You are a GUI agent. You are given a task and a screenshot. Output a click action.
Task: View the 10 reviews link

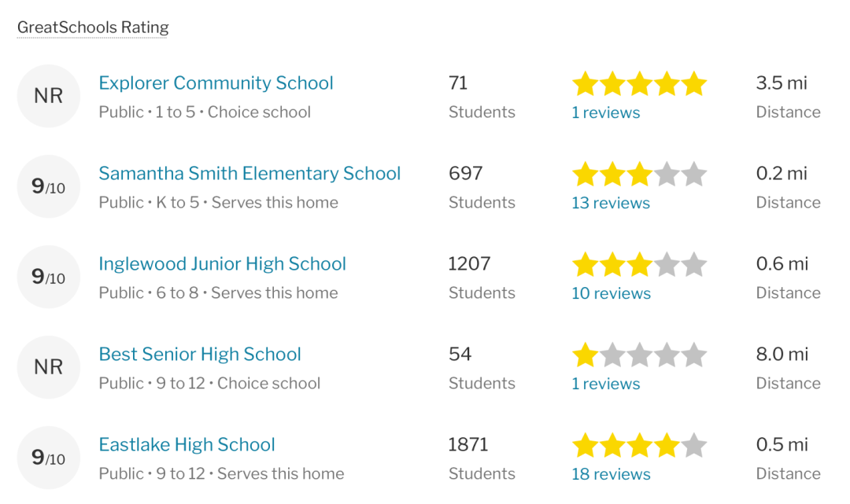(x=611, y=293)
